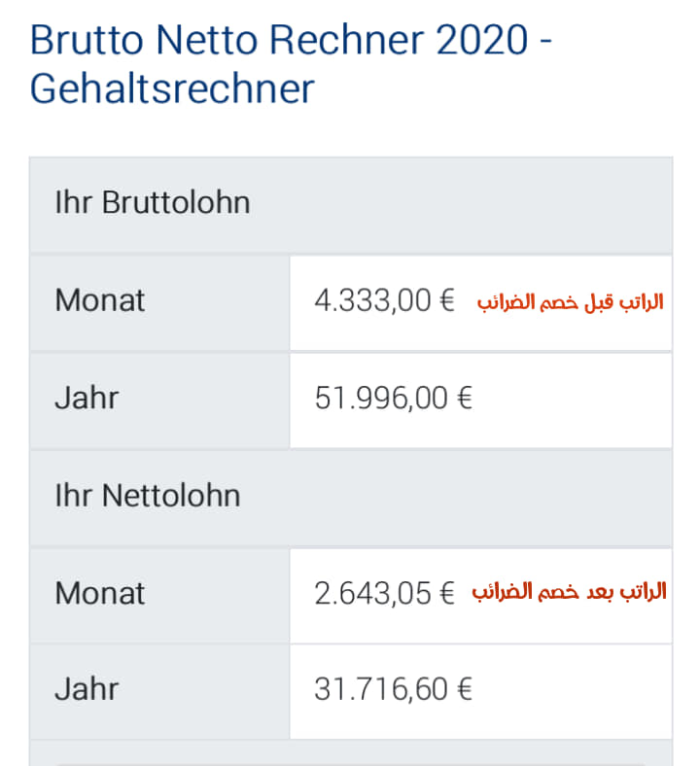Click the Jahr label under Bruttolohn
The width and height of the screenshot is (700, 766).
(87, 398)
